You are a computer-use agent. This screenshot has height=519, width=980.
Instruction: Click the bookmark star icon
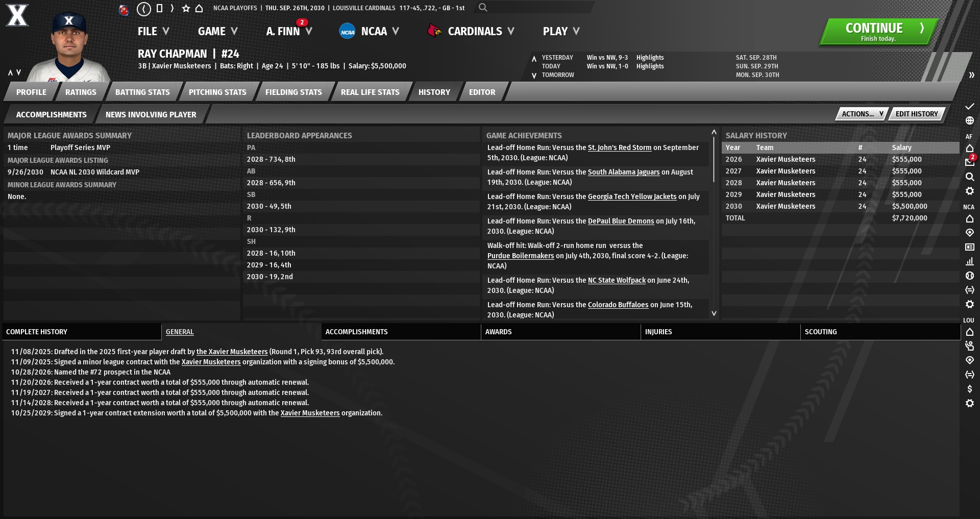(x=186, y=9)
